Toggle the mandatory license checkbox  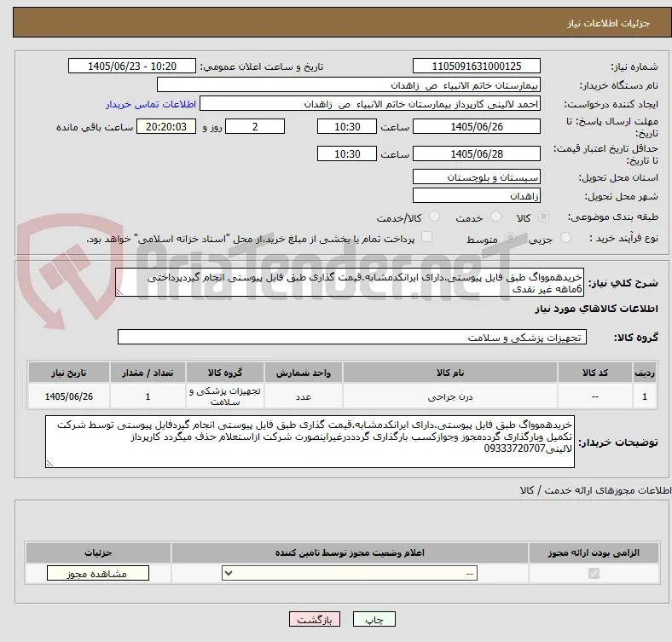(594, 574)
